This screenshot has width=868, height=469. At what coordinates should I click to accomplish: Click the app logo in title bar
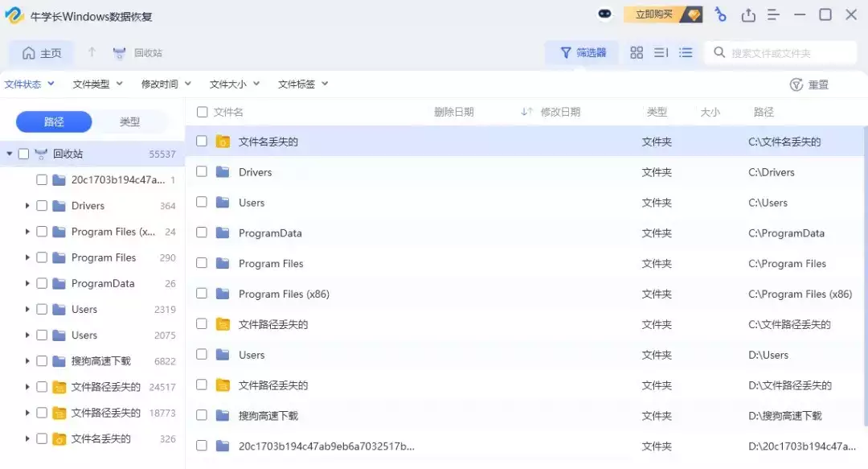coord(14,15)
